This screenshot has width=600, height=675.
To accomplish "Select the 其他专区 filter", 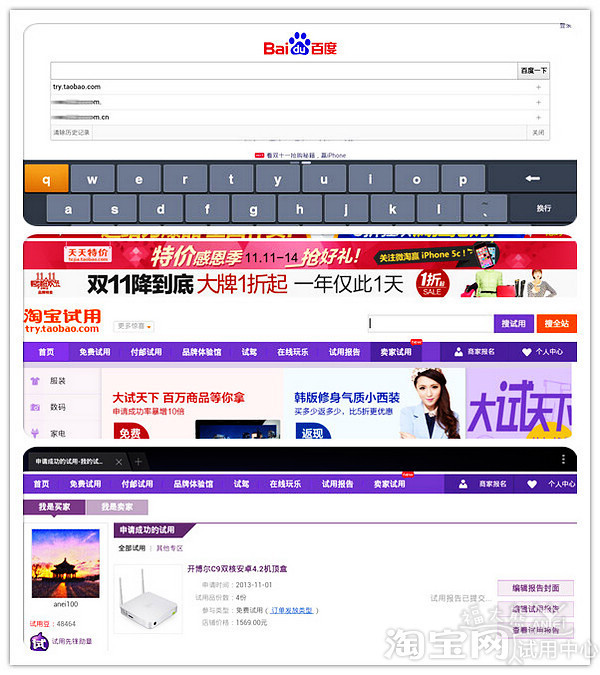I will [x=170, y=548].
